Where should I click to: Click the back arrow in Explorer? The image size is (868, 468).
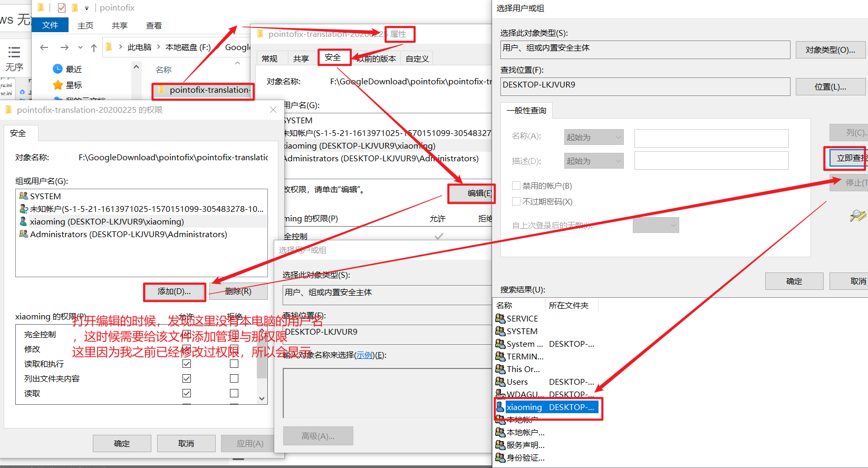[x=44, y=47]
